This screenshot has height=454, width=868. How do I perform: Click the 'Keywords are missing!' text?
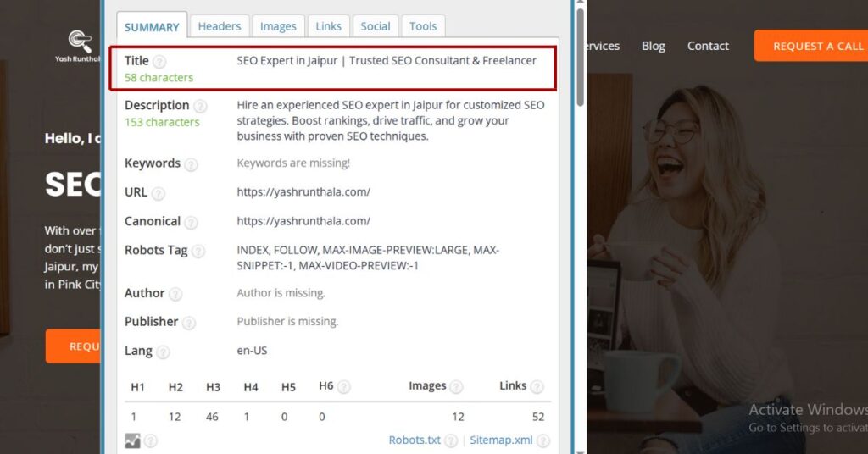coord(293,163)
